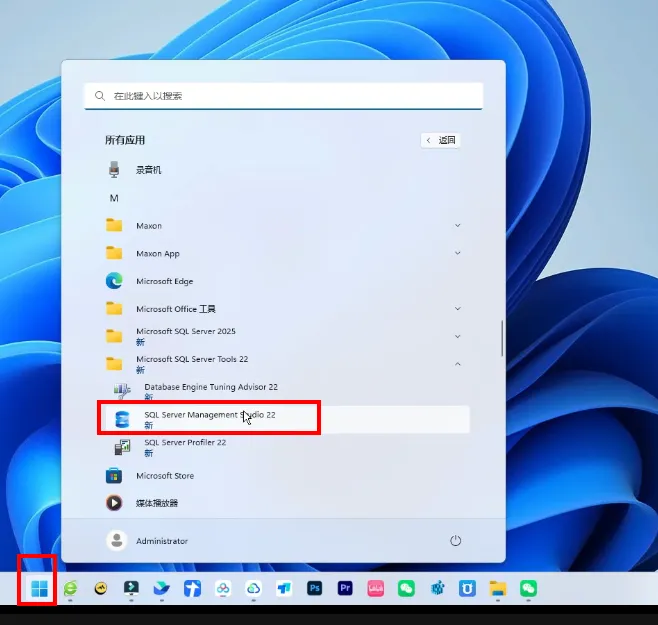Expand the Maxon App folder chevron
This screenshot has height=625, width=658.
(457, 253)
